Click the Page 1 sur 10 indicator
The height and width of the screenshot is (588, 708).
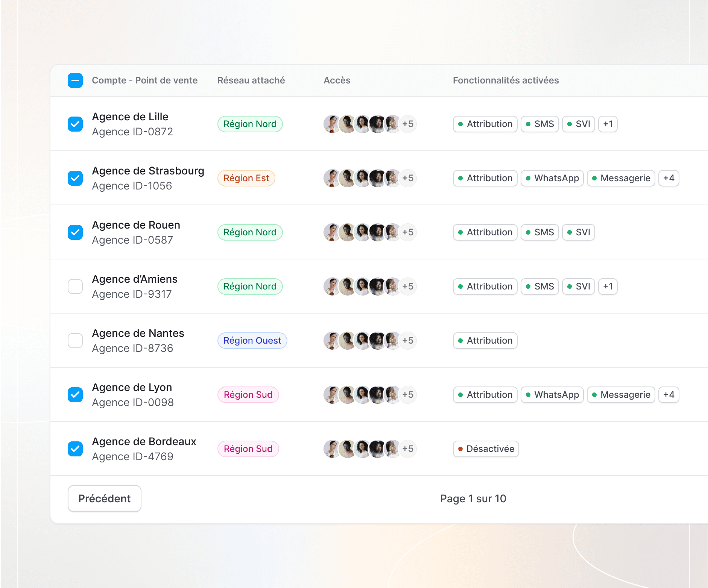click(473, 499)
